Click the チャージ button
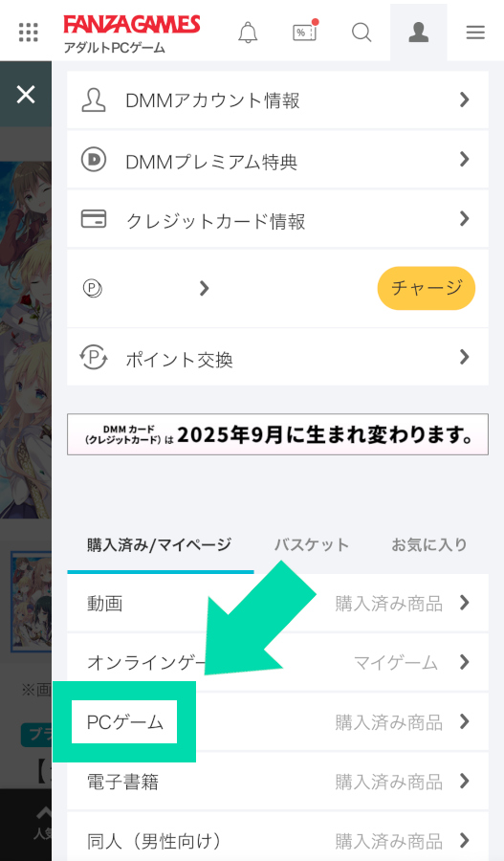The height and width of the screenshot is (861, 504). tap(426, 288)
